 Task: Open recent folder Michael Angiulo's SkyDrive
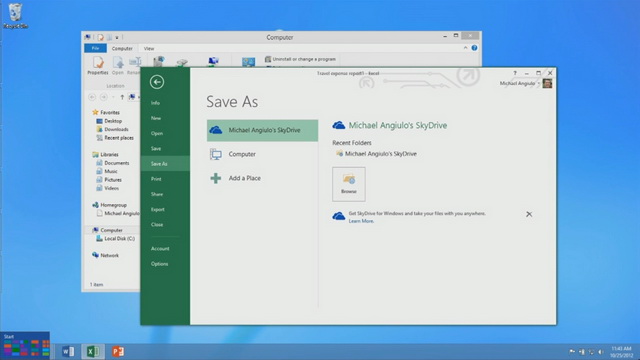tap(376, 154)
